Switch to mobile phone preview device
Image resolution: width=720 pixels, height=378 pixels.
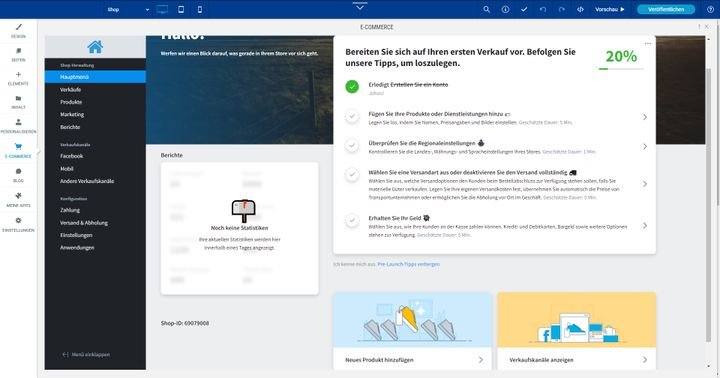200,9
